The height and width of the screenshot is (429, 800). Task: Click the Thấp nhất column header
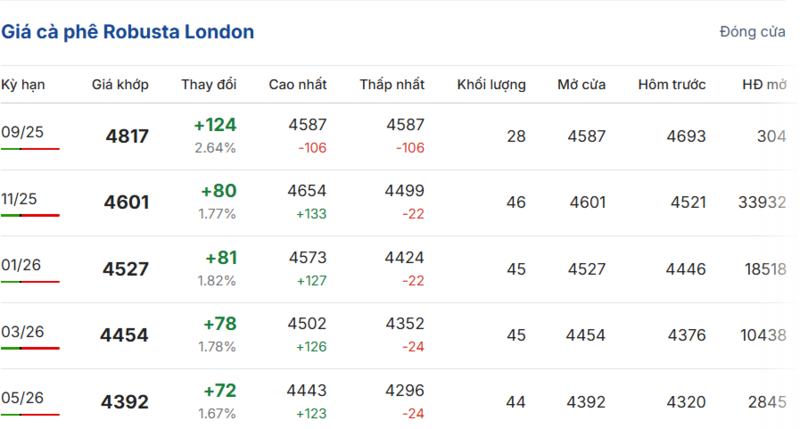point(392,85)
